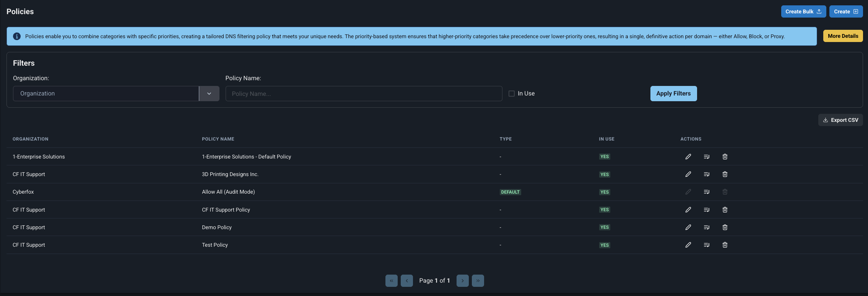Edit the Demo Policy
The width and height of the screenshot is (868, 296).
688,227
